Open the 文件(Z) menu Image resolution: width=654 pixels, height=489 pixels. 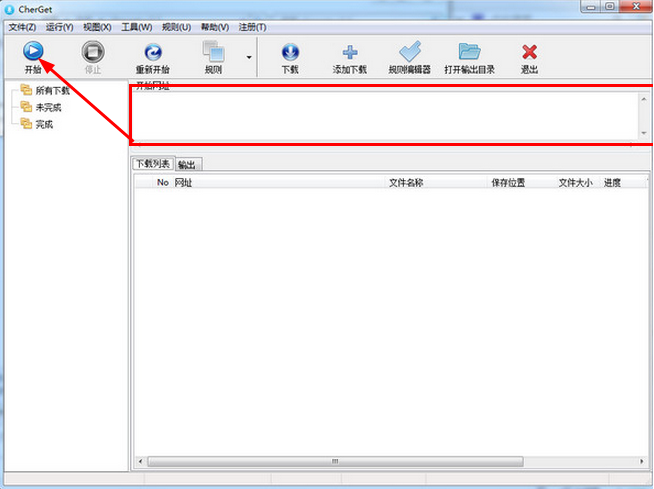coord(22,27)
